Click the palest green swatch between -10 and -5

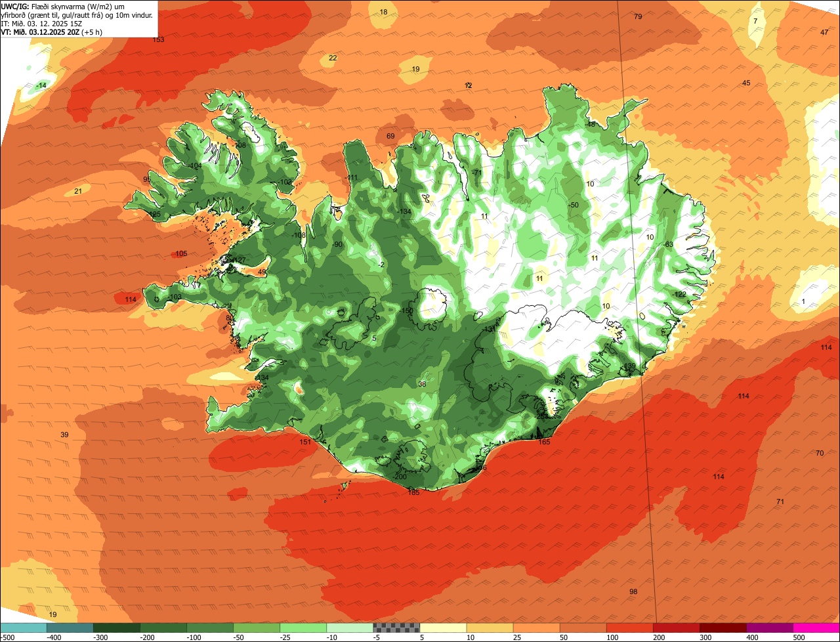(350, 628)
